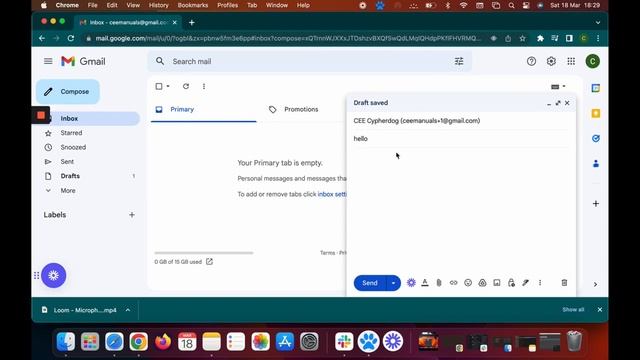Insert signature pen icon
This screenshot has width=640, height=360.
pyautogui.click(x=526, y=282)
